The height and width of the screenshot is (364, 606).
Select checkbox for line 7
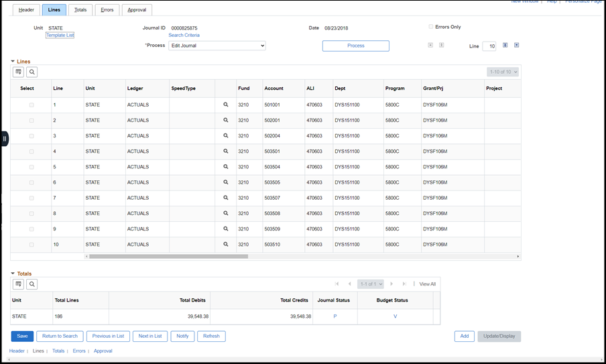[x=32, y=198]
